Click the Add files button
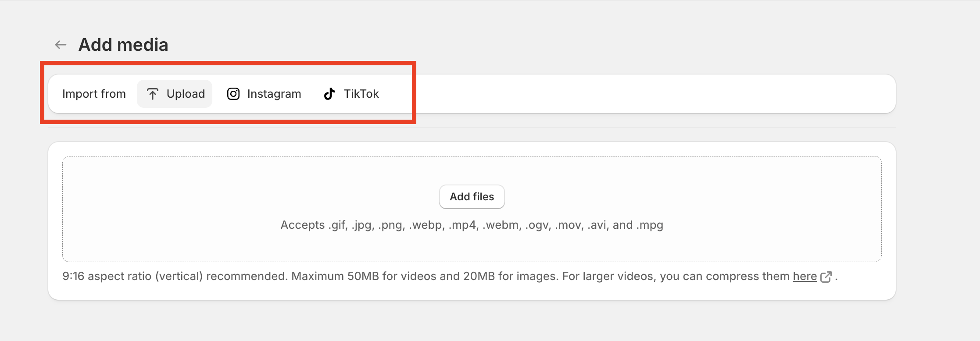 (x=472, y=197)
